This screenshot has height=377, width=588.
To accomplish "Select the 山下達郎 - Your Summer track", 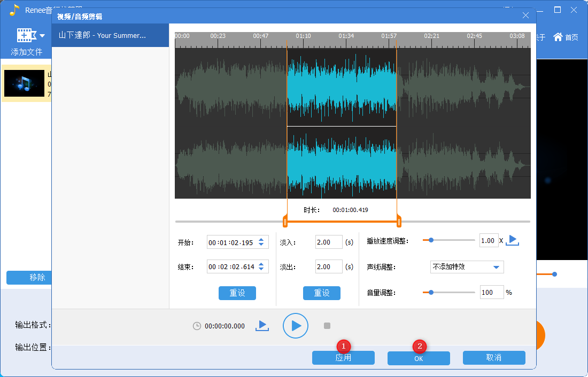I will pos(110,35).
